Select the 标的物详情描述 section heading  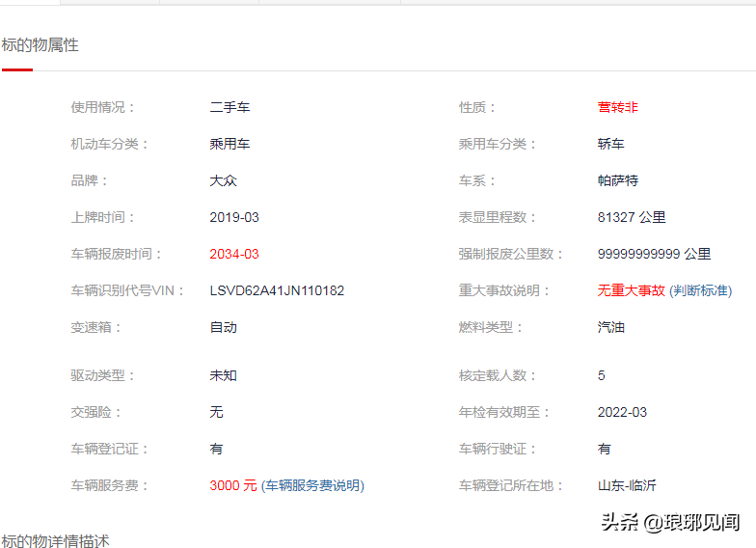tap(56, 540)
